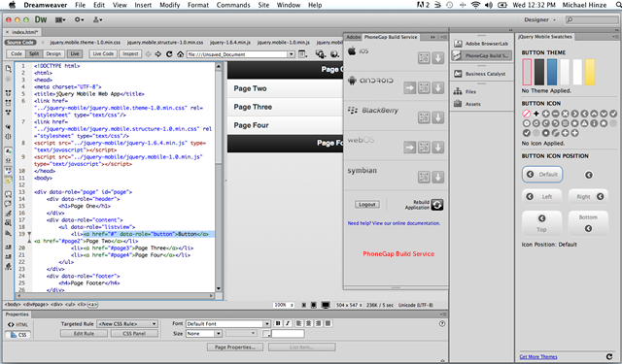Open the Font dropdown
622x364 pixels.
(x=228, y=323)
